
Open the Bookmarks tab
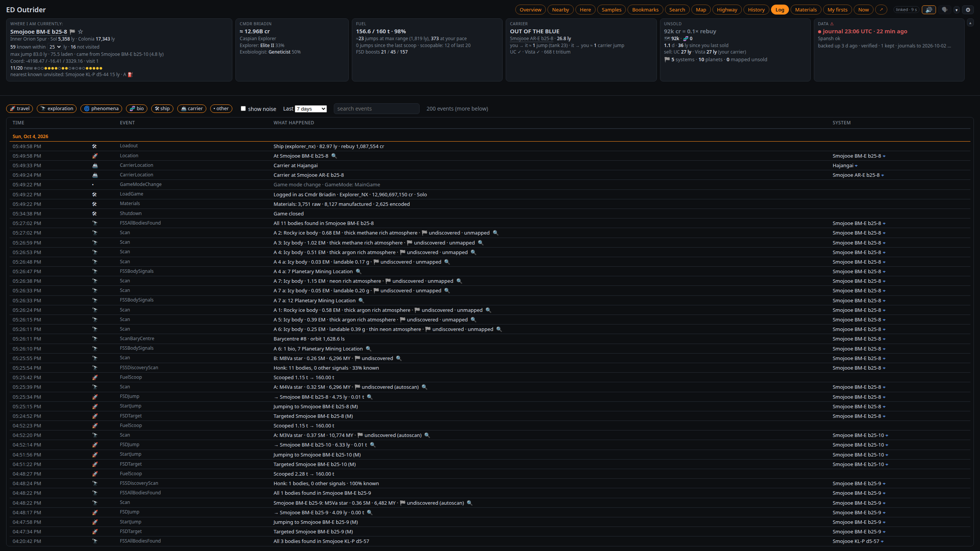click(x=645, y=10)
